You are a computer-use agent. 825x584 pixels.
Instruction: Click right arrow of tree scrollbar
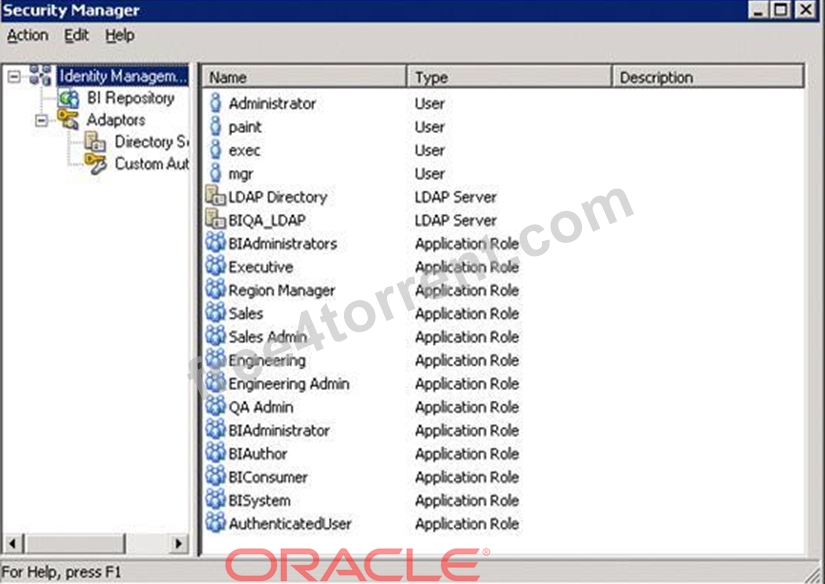click(178, 543)
